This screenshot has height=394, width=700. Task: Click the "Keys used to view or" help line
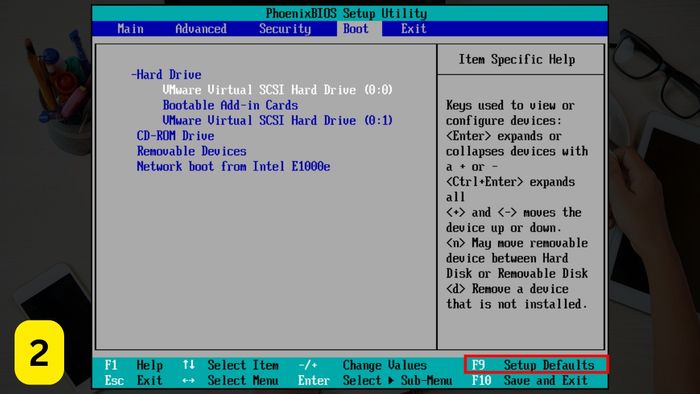510,105
